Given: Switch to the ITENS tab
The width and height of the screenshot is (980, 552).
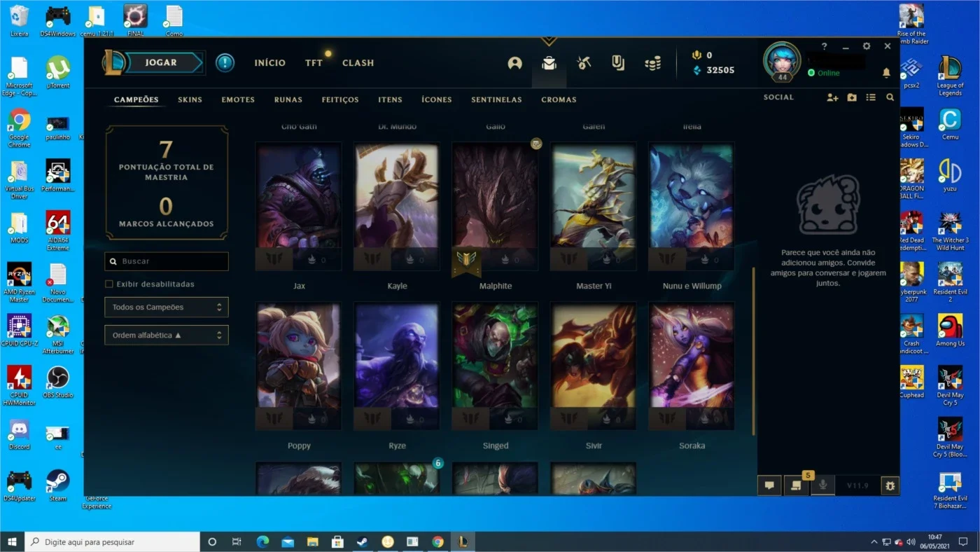Looking at the screenshot, I should [x=390, y=99].
